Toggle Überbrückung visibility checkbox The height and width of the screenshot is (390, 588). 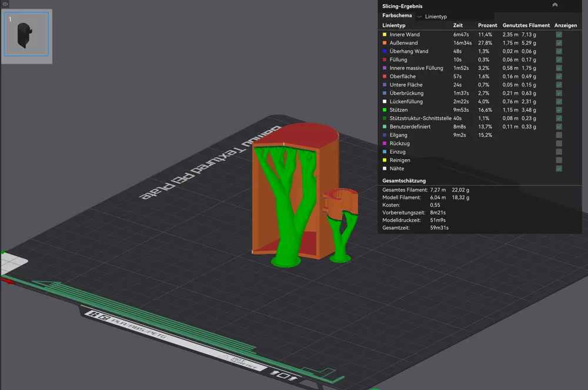click(x=559, y=93)
